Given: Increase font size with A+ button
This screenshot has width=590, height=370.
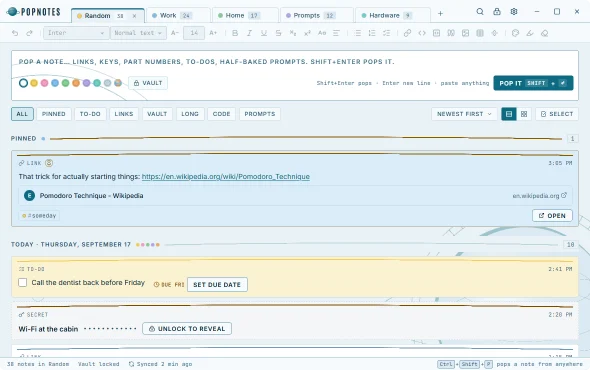Looking at the screenshot, I should coord(213,33).
